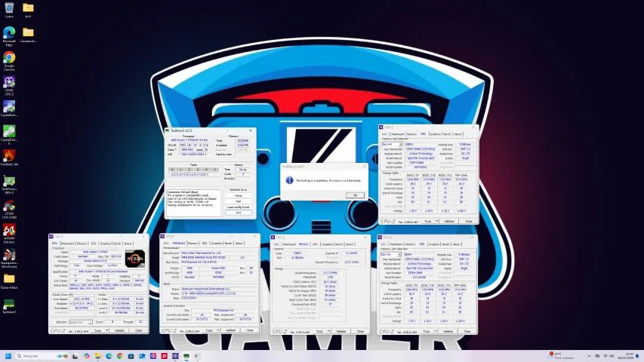Viewport: 644px width, 362px height.
Task: Click the Edge icon in the taskbar
Action: [109, 356]
